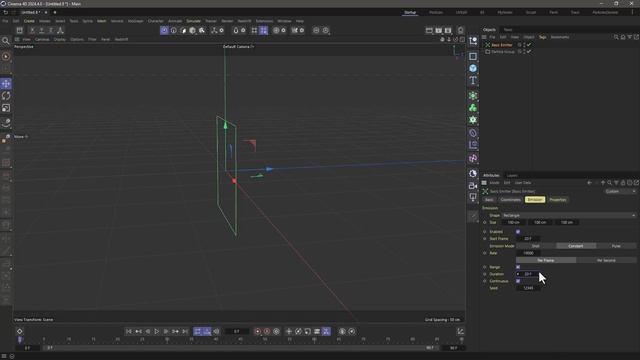Open the Window menu
This screenshot has width=640, height=360.
coord(284,21)
